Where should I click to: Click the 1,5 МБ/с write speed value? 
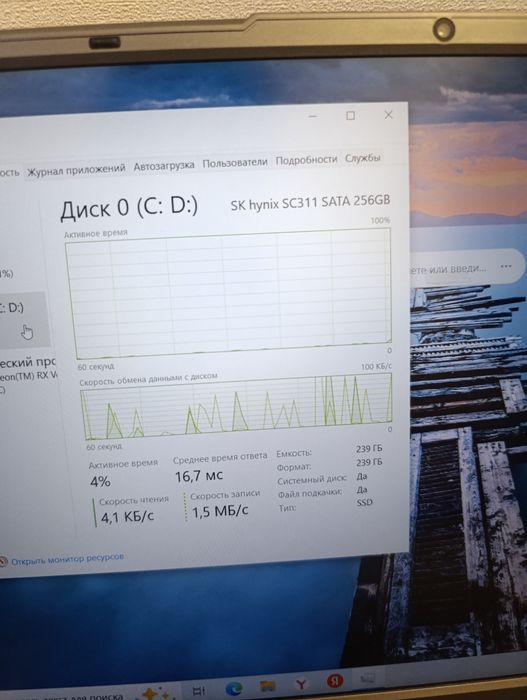click(220, 511)
